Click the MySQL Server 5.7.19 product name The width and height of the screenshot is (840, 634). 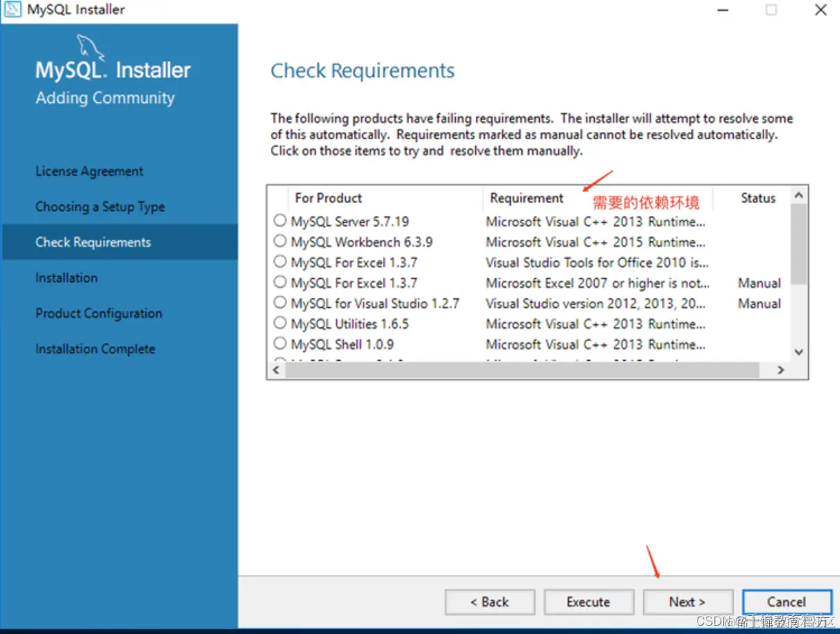pos(350,221)
